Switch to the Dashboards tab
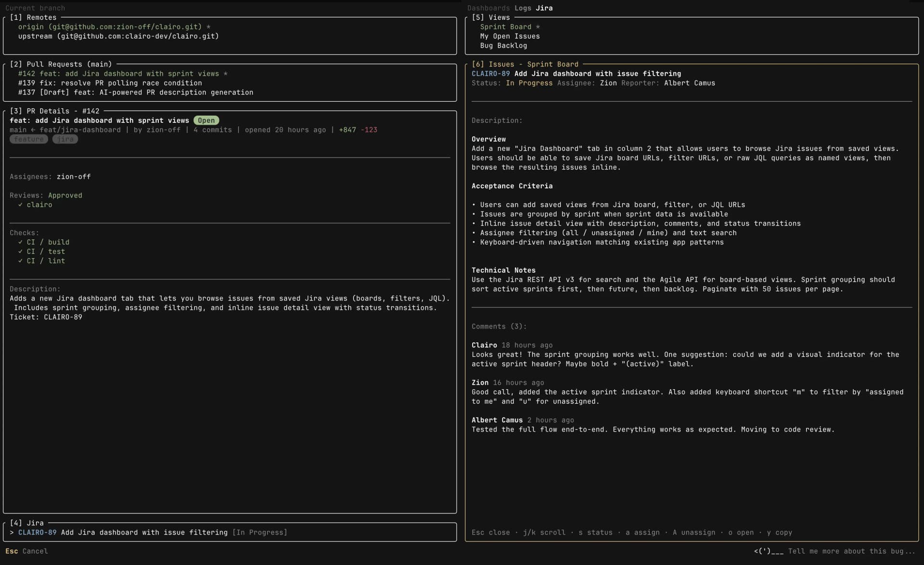The width and height of the screenshot is (924, 565). tap(488, 8)
